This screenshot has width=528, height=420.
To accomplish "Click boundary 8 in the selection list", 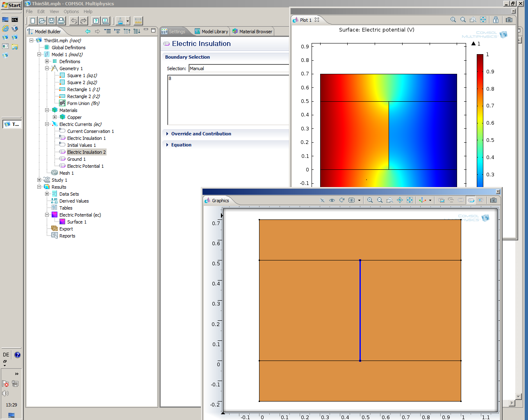I will coord(170,78).
